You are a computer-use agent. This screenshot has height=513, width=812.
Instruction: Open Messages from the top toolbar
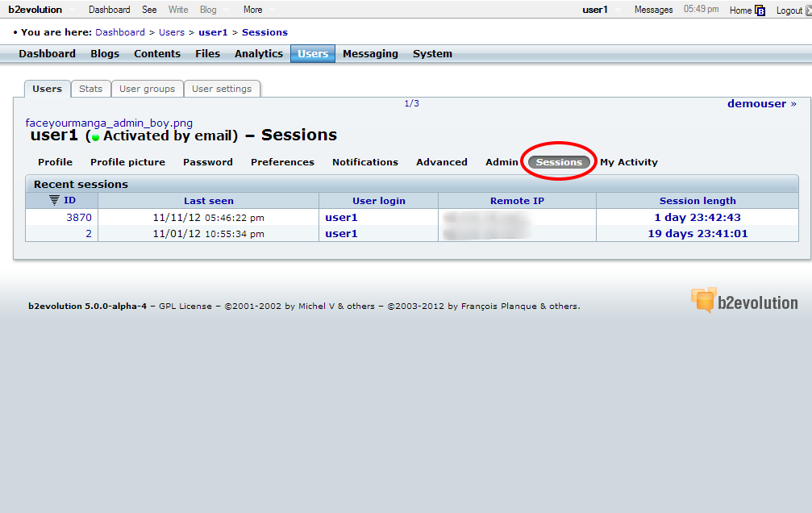click(653, 10)
